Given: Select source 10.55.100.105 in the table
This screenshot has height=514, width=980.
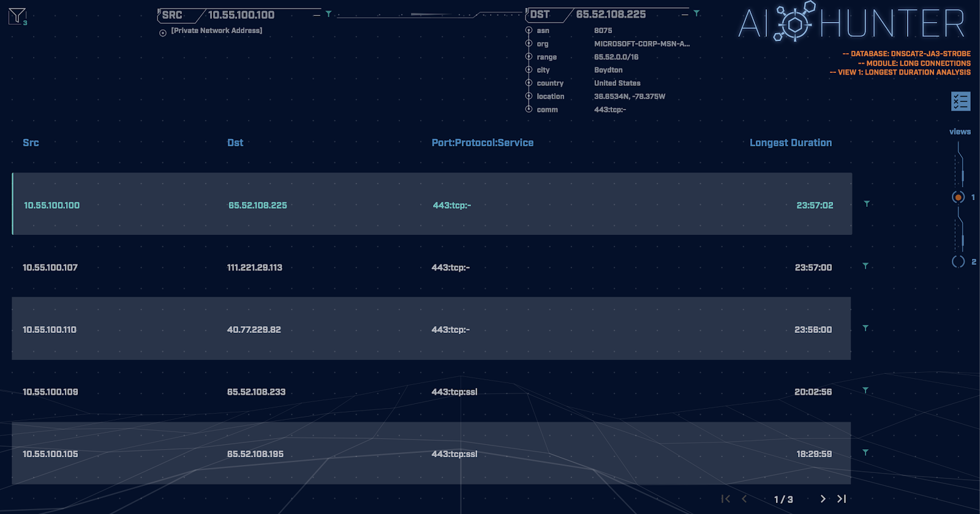Looking at the screenshot, I should tap(50, 454).
